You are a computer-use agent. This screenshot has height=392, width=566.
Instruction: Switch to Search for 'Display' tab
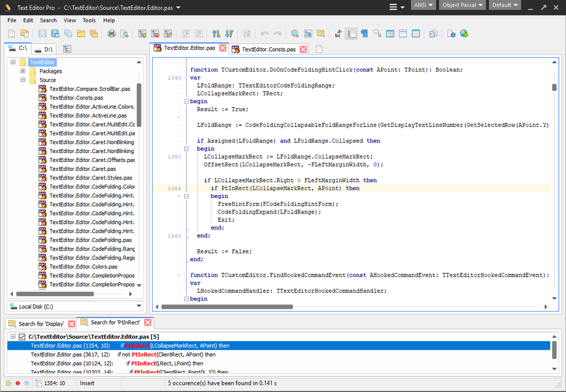click(x=41, y=324)
